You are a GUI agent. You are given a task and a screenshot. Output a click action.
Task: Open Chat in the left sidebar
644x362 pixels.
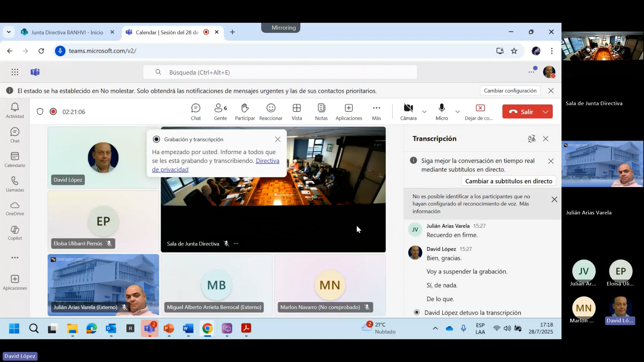click(15, 135)
